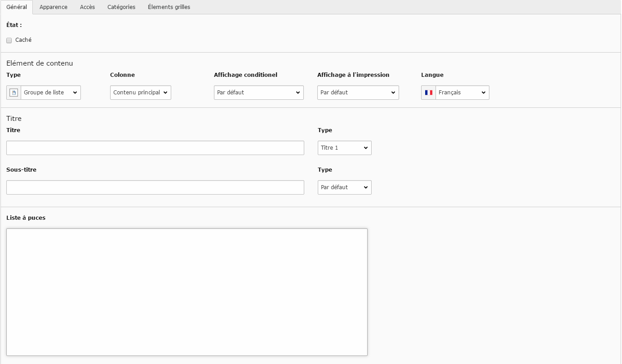The height and width of the screenshot is (364, 622).
Task: Click the Sous-titre label
Action: point(22,170)
